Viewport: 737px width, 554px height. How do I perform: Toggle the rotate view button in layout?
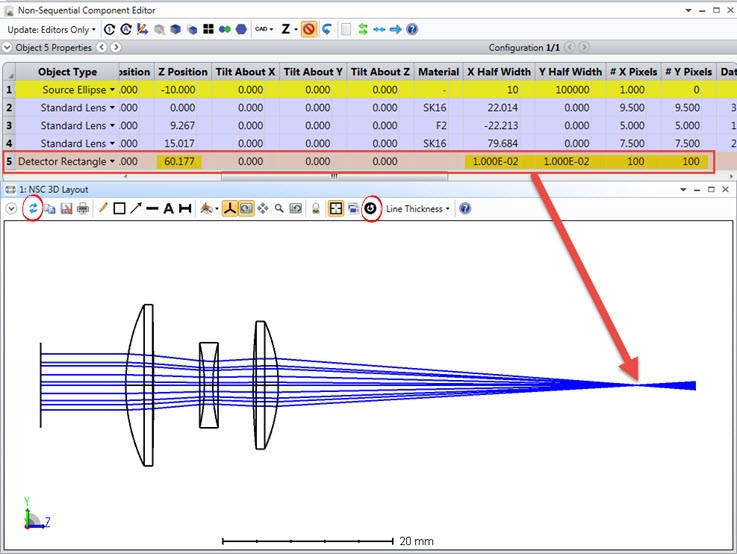pyautogui.click(x=246, y=209)
